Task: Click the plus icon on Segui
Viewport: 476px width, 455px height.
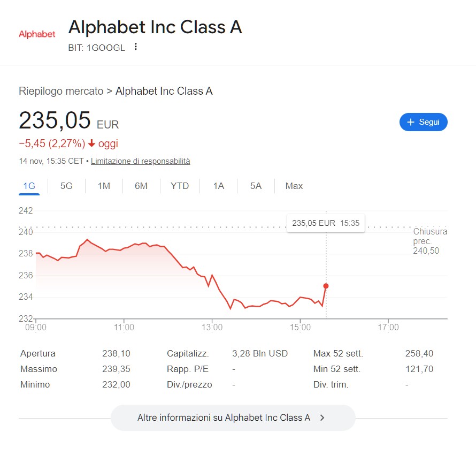Action: (411, 122)
